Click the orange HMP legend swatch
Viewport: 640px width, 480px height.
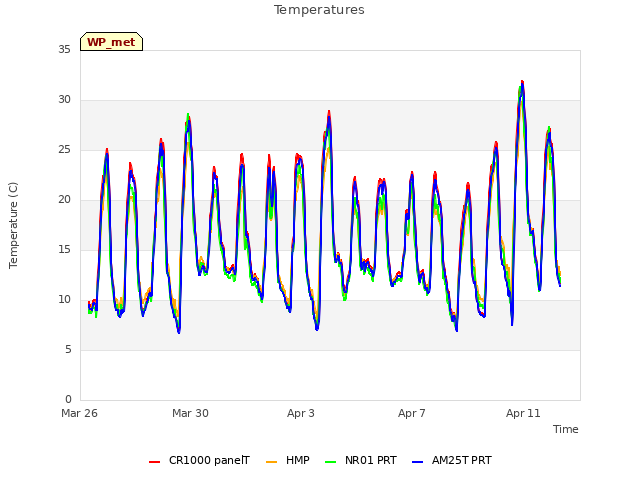[271, 462]
